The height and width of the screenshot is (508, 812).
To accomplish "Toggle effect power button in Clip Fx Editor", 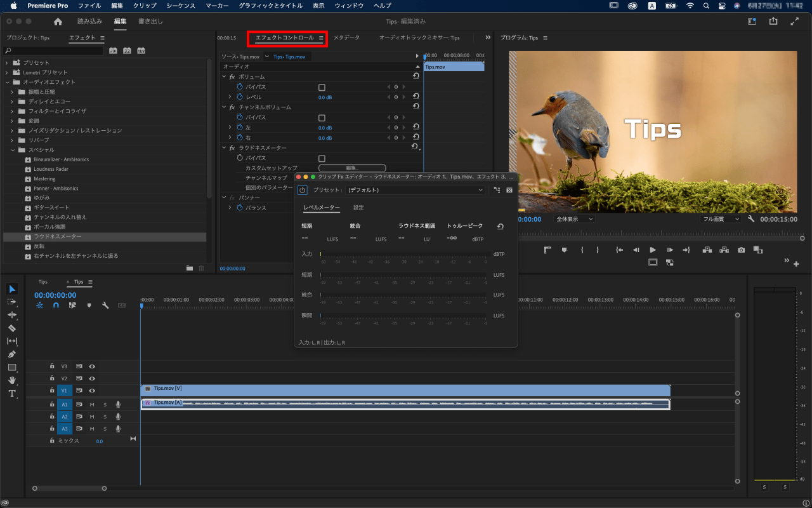I will click(x=302, y=190).
